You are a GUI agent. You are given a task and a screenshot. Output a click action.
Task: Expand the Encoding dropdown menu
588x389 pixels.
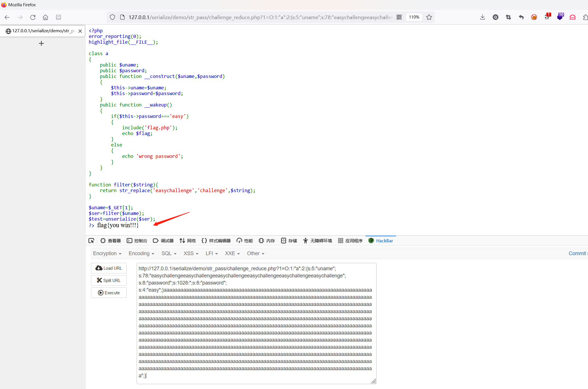click(142, 254)
